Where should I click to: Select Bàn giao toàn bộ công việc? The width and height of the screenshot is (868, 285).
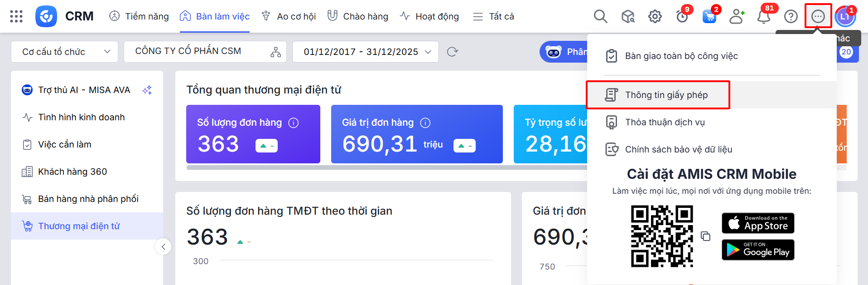click(712, 56)
